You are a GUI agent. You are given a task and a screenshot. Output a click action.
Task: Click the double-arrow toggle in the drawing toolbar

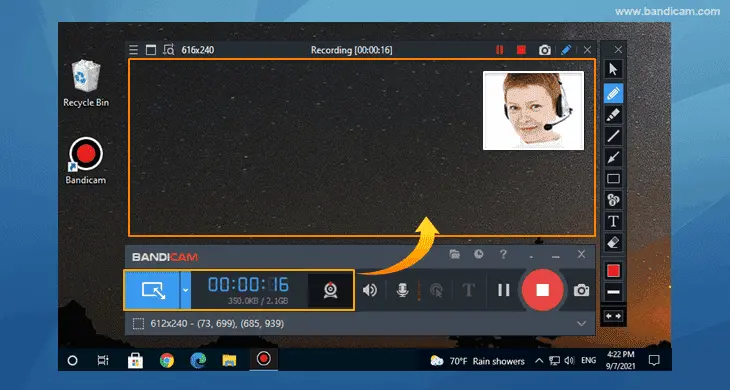[x=613, y=316]
